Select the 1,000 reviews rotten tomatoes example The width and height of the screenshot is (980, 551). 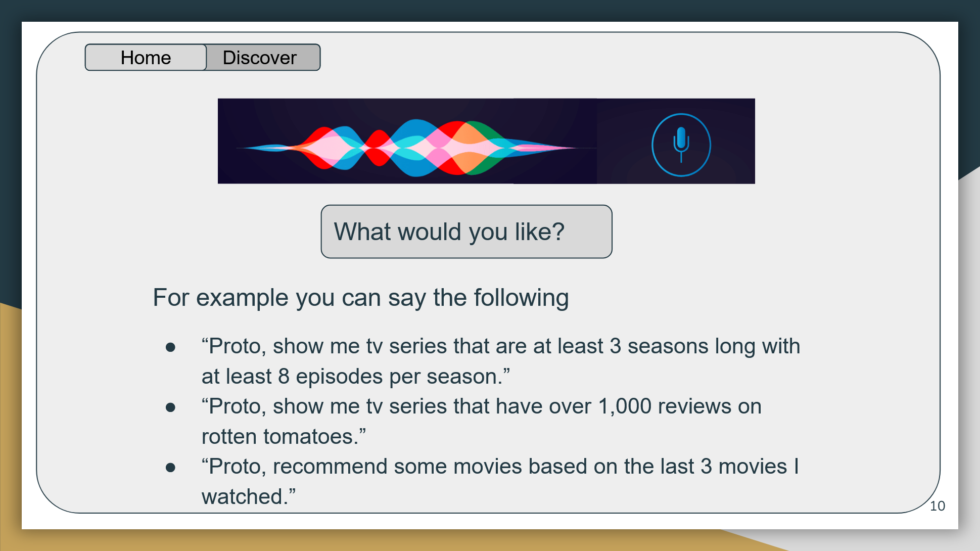pyautogui.click(x=481, y=421)
